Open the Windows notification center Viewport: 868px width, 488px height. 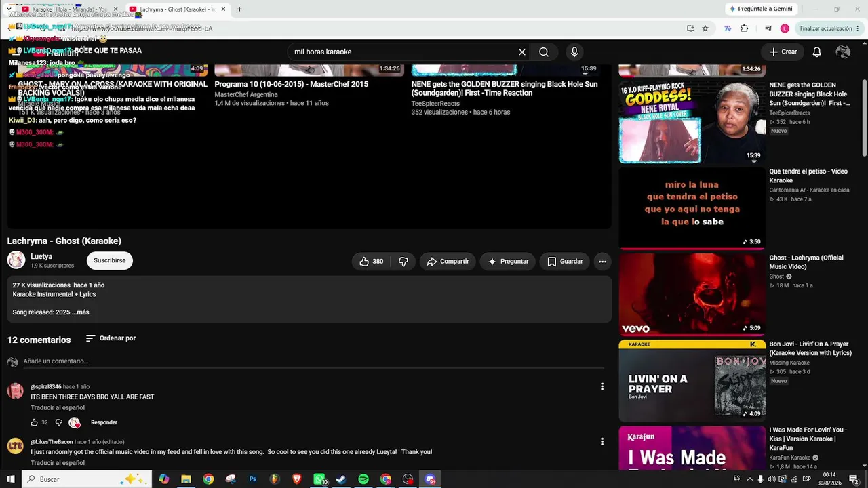click(x=854, y=479)
